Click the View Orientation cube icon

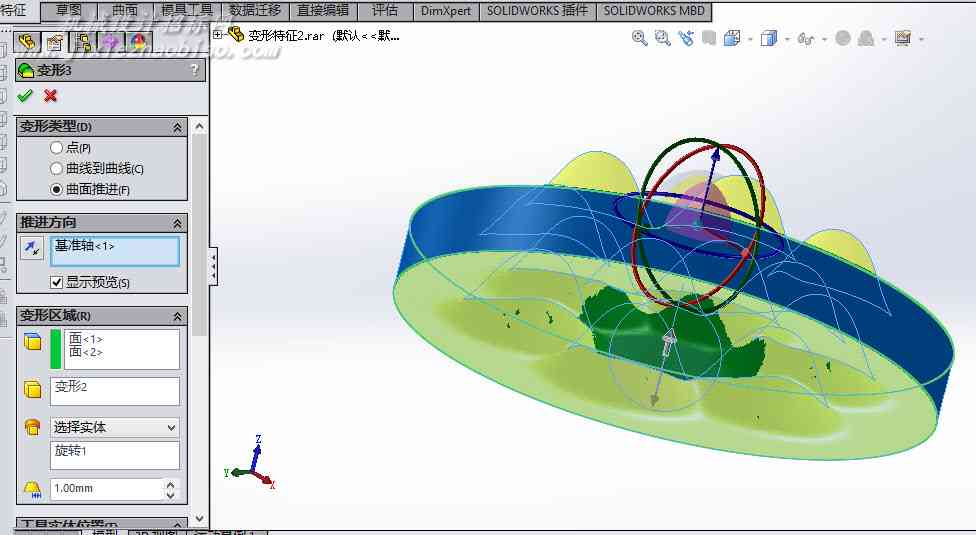pyautogui.click(x=732, y=38)
